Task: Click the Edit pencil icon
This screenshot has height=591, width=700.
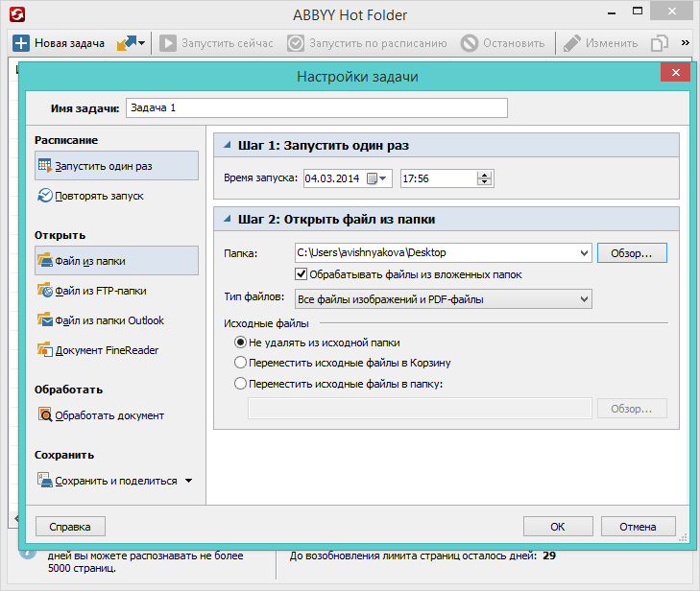Action: tap(572, 43)
